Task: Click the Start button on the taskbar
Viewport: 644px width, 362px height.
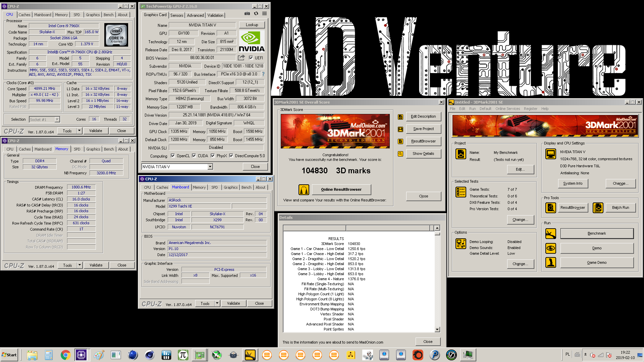Action: click(9, 355)
